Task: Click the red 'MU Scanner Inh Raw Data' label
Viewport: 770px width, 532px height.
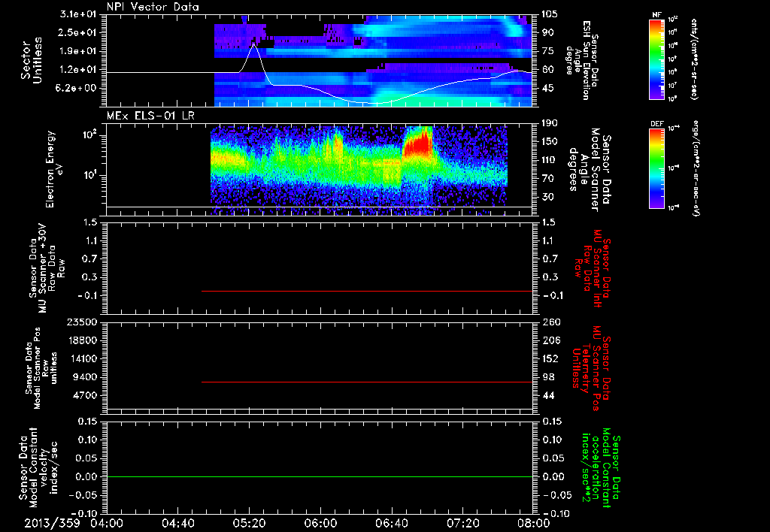Action: click(x=593, y=268)
